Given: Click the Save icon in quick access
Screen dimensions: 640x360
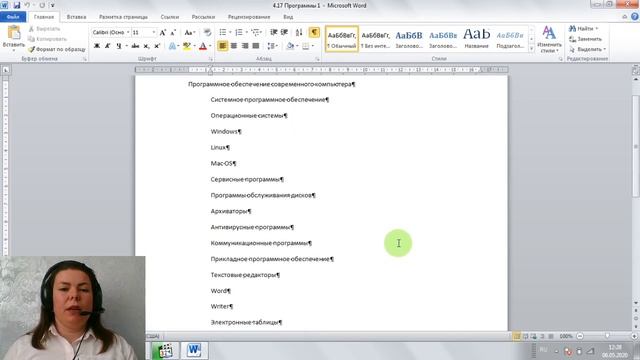Looking at the screenshot, I should click(17, 5).
